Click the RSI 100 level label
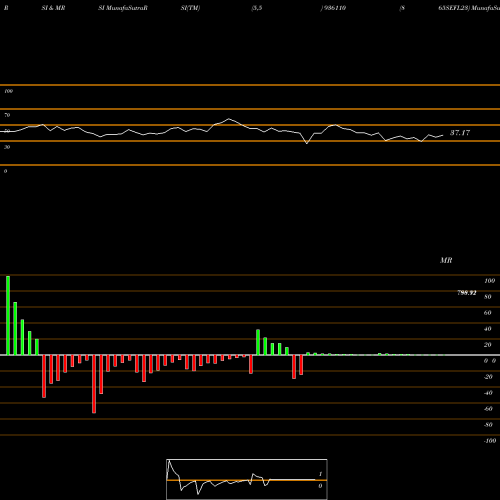Viewport: 500px width, 500px height. click(8, 91)
